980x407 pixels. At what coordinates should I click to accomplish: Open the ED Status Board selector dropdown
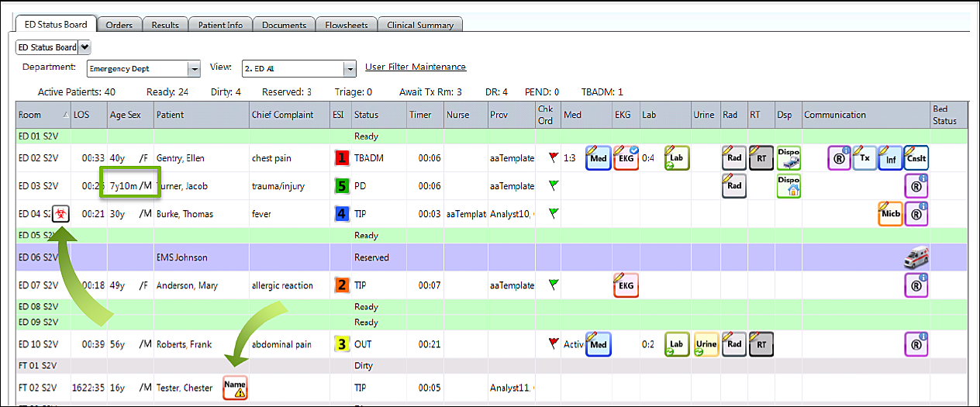(85, 47)
